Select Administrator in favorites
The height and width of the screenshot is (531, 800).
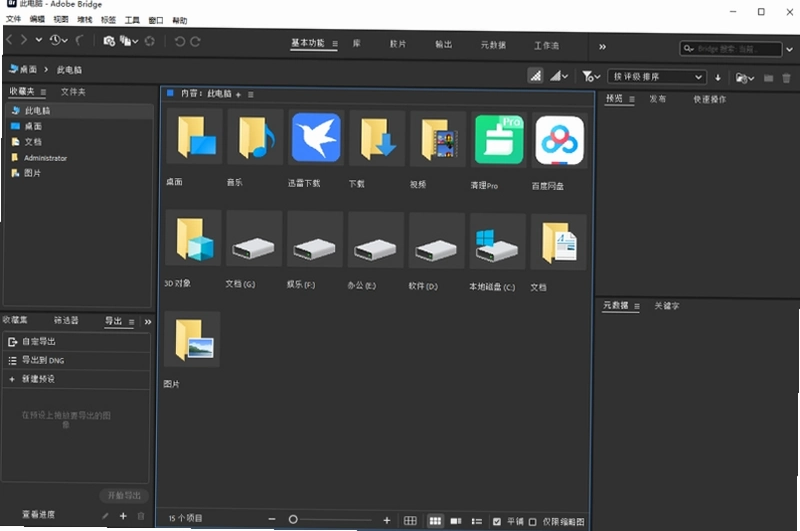click(x=80, y=158)
